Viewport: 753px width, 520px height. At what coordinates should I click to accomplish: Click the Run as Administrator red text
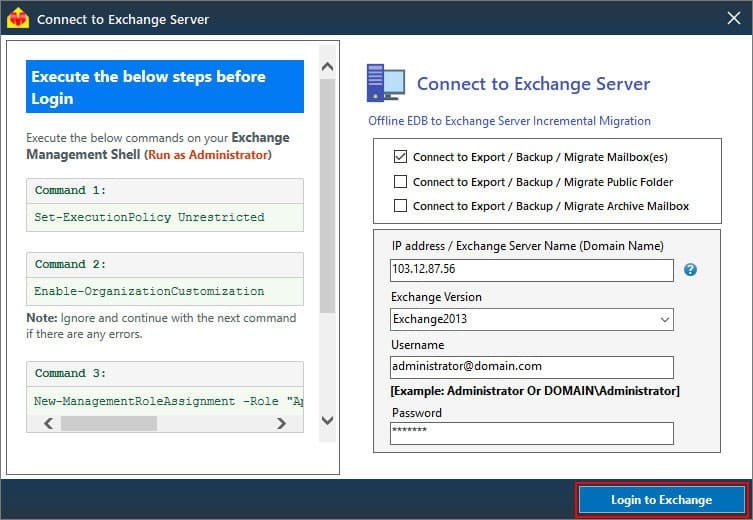pyautogui.click(x=207, y=155)
